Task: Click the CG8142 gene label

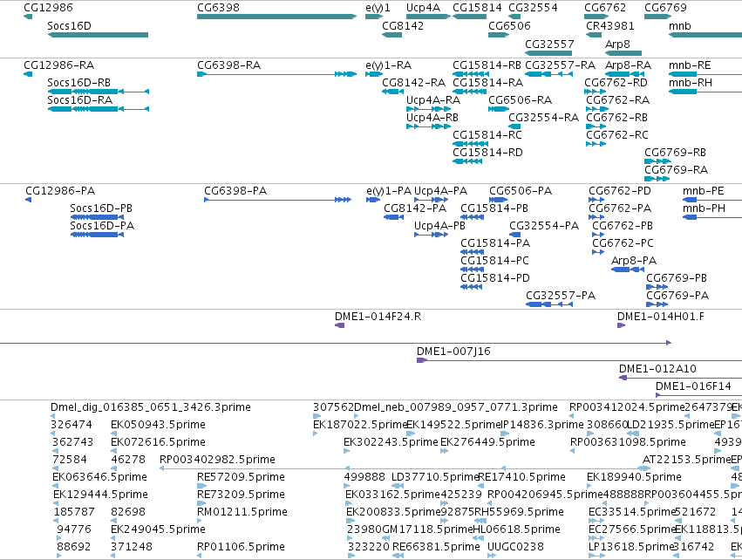Action: tap(403, 25)
